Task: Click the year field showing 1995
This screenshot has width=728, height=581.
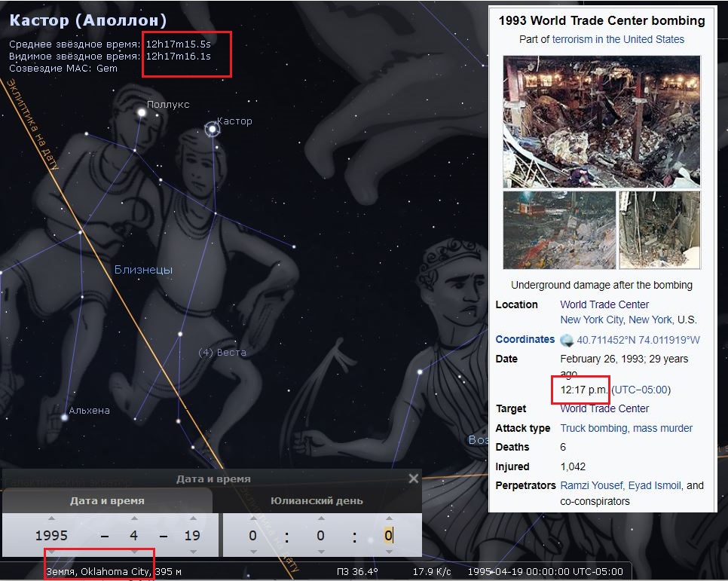Action: pyautogui.click(x=51, y=536)
